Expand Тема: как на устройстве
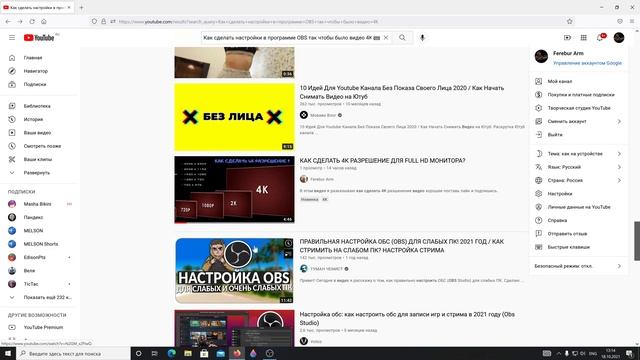The image size is (640, 360). coord(578,154)
